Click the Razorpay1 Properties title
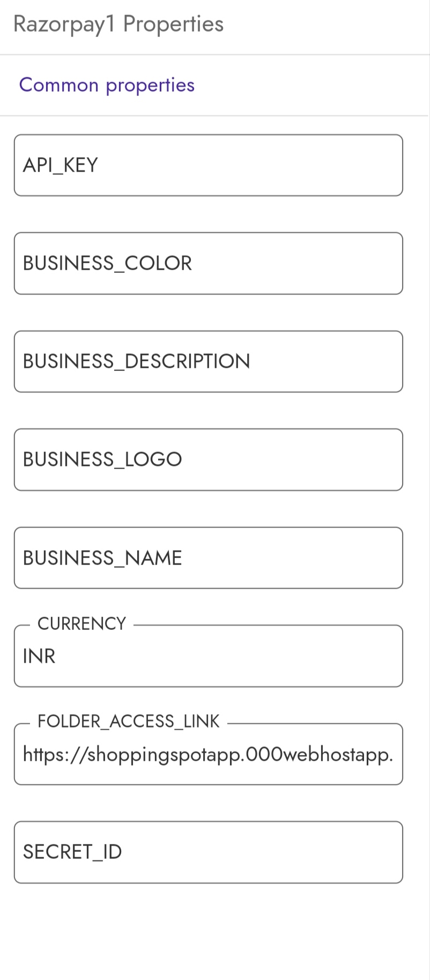This screenshot has width=430, height=980. coord(118,24)
